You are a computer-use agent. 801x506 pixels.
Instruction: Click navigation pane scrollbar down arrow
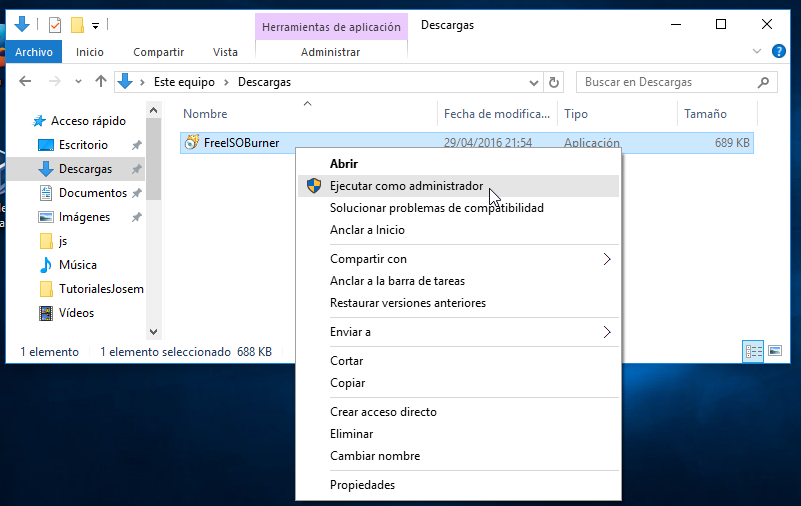coord(153,331)
